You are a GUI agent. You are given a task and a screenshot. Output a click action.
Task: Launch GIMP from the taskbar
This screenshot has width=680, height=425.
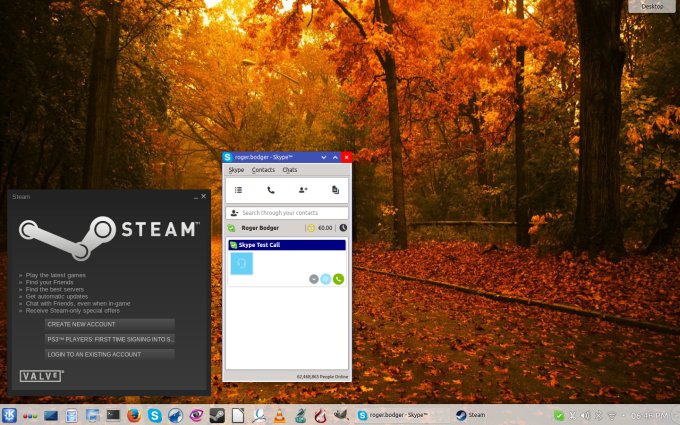[341, 415]
